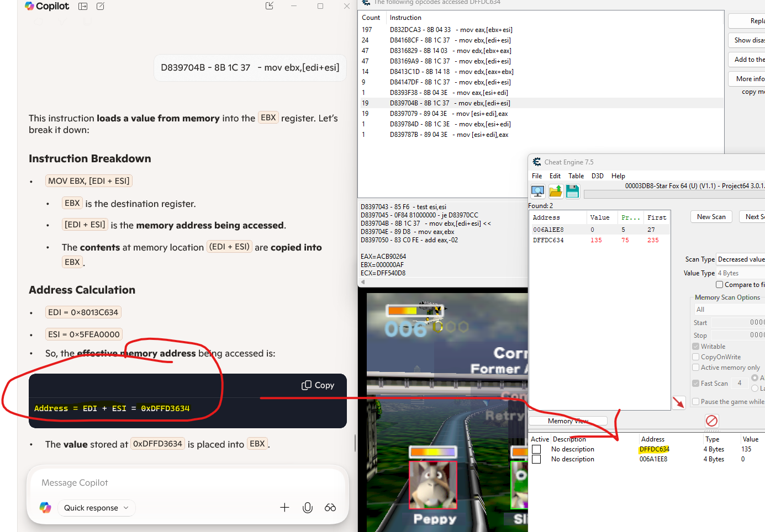
Task: Toggle Pause the game while scanning
Action: tap(695, 402)
